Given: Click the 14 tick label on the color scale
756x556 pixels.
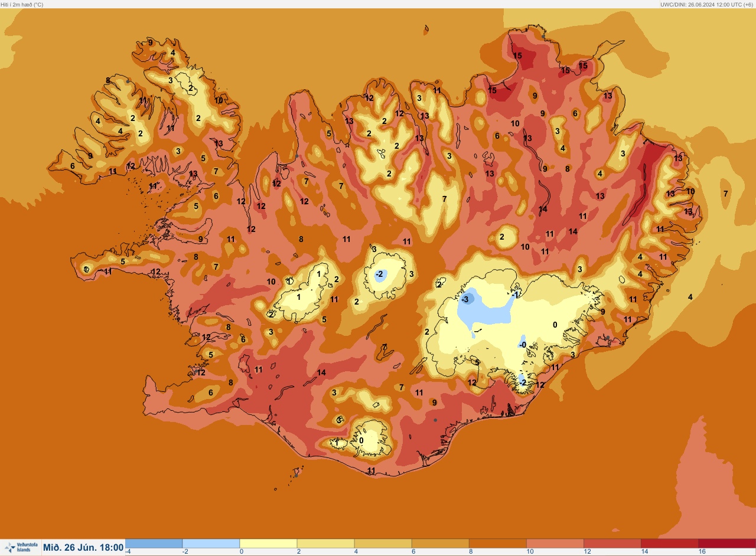Looking at the screenshot, I should pyautogui.click(x=644, y=551).
